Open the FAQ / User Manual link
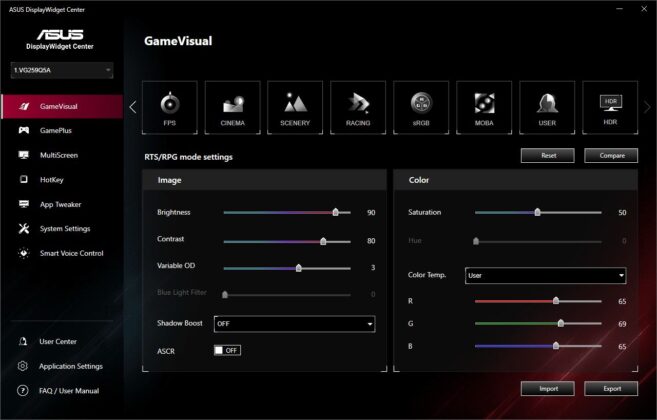 (x=69, y=391)
